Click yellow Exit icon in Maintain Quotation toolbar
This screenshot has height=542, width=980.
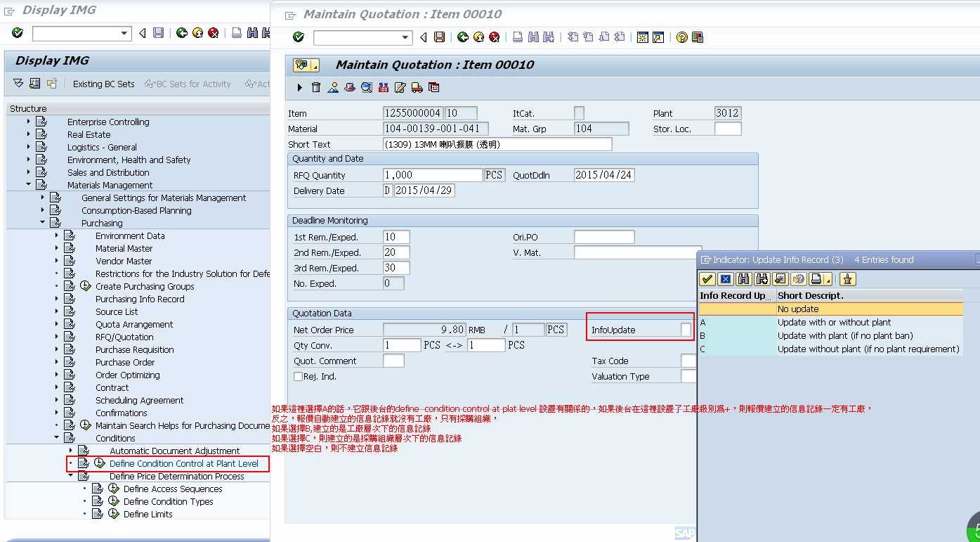[x=478, y=37]
